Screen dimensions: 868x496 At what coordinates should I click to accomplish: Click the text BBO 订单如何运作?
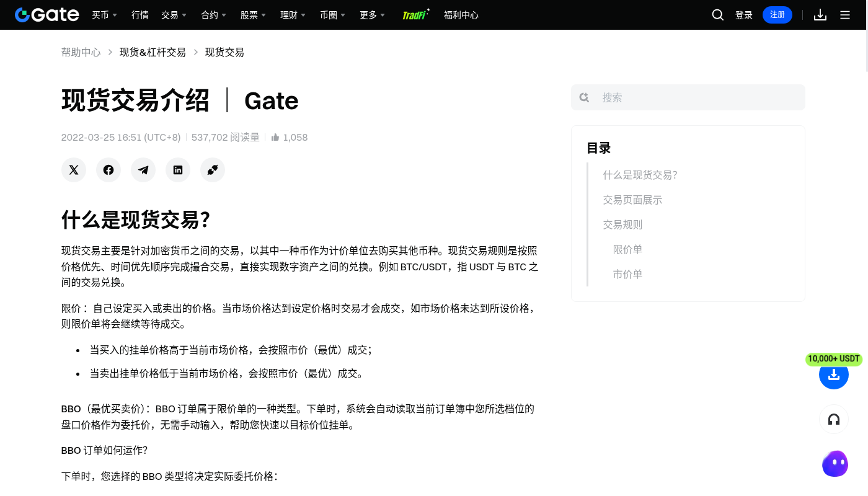104,450
